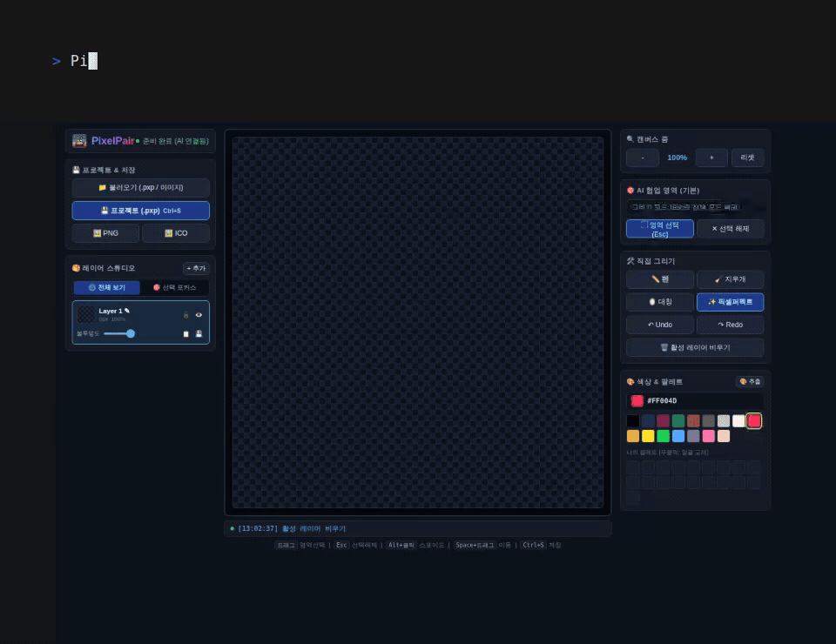Pick the orange palette swatch

pos(633,436)
